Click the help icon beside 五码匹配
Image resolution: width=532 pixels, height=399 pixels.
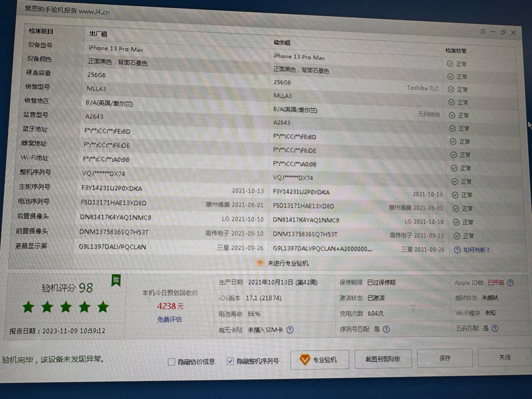[x=495, y=328]
